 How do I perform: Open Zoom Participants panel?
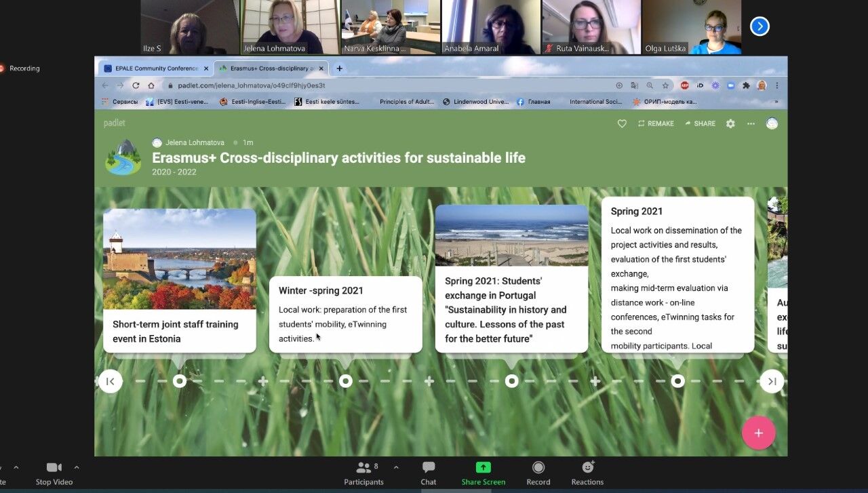tap(363, 473)
